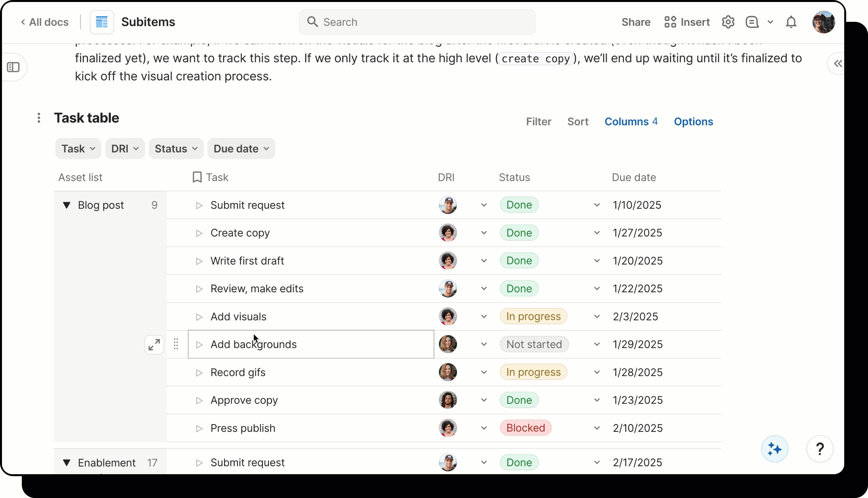Open Status dropdown for Press publish

(x=597, y=428)
